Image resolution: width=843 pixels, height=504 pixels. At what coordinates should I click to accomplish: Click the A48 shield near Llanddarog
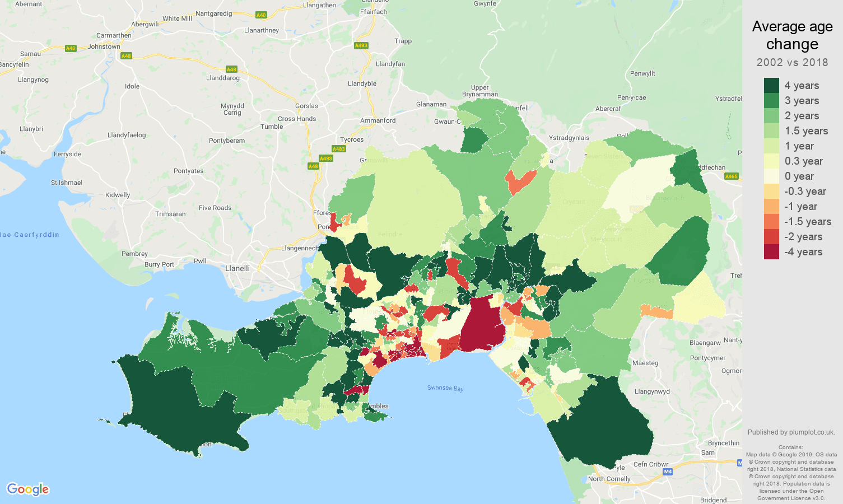(x=231, y=69)
